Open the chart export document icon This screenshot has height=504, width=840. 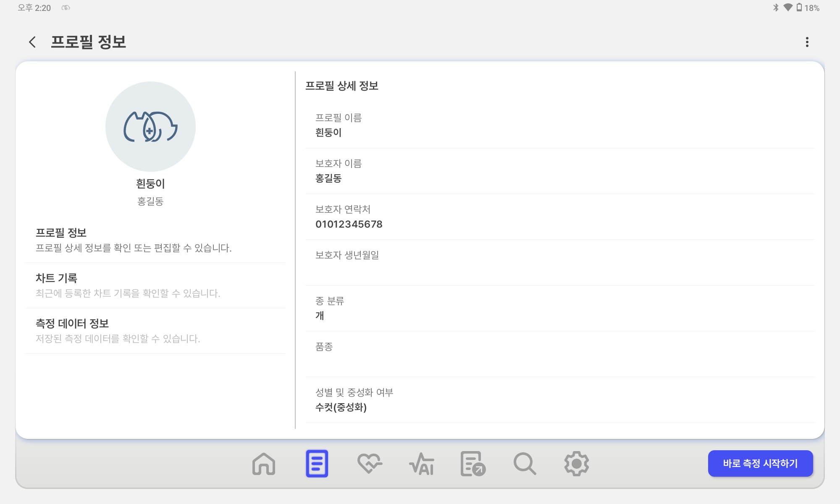click(x=473, y=464)
